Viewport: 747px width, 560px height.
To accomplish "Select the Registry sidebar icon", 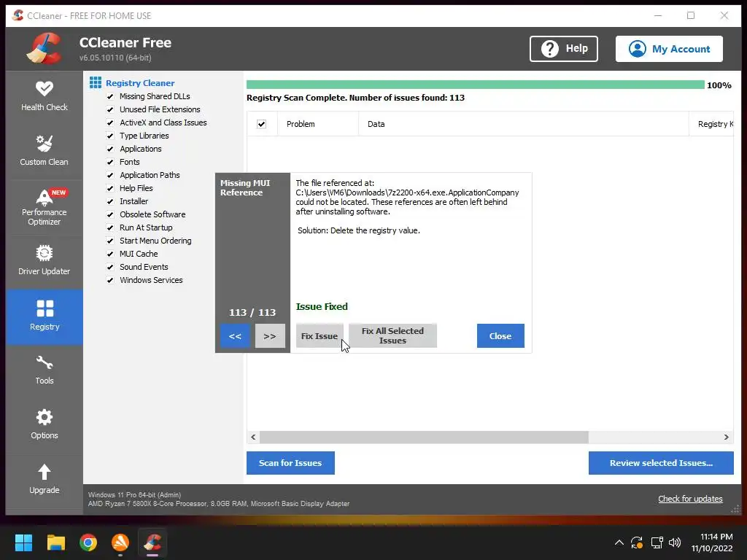I will coord(45,308).
